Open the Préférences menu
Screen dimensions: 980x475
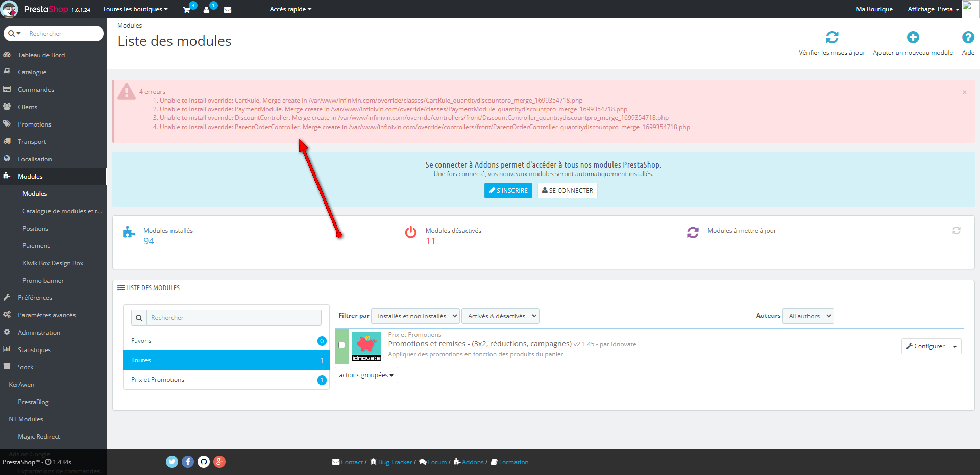pos(54,298)
